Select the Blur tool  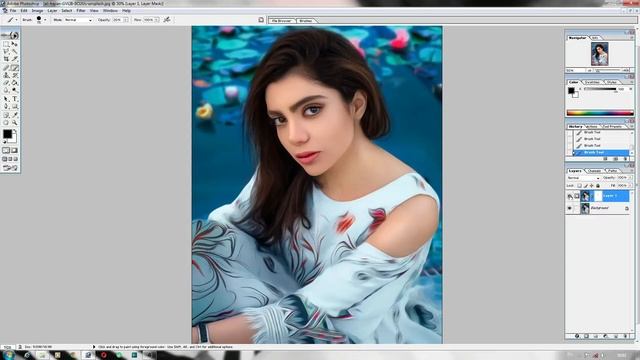click(6, 90)
